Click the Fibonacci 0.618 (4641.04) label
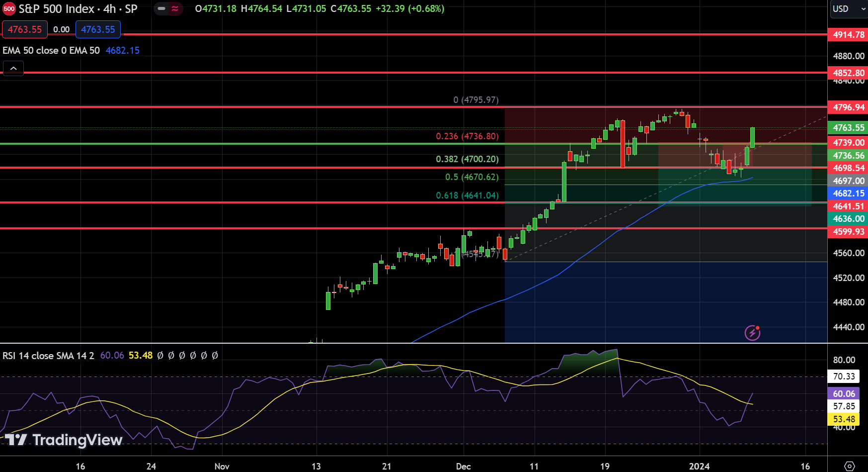Image resolution: width=868 pixels, height=472 pixels. (x=467, y=195)
